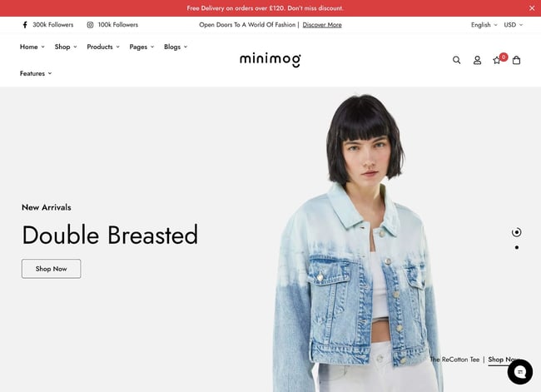Switch to the second slide dot
The height and width of the screenshot is (392, 541).
tap(517, 247)
